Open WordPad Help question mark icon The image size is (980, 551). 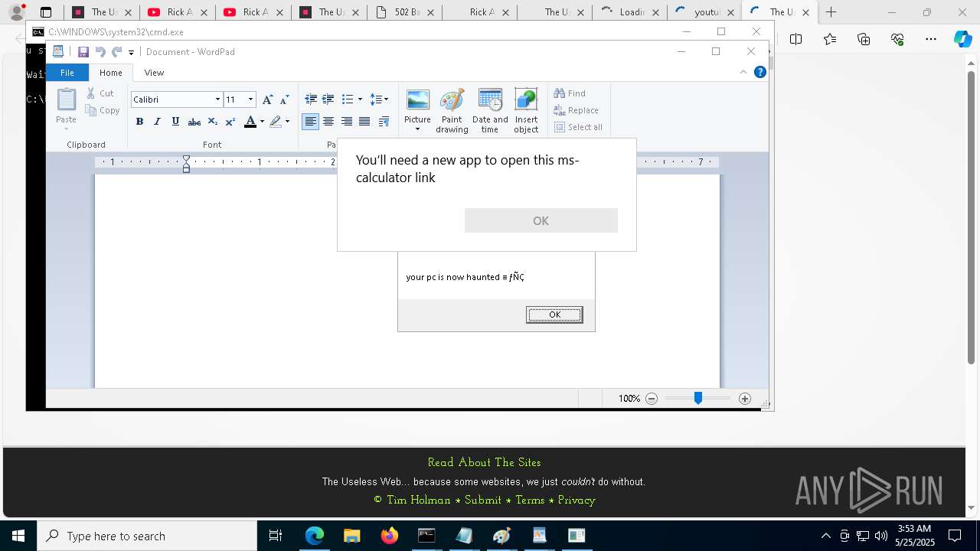[x=760, y=72]
